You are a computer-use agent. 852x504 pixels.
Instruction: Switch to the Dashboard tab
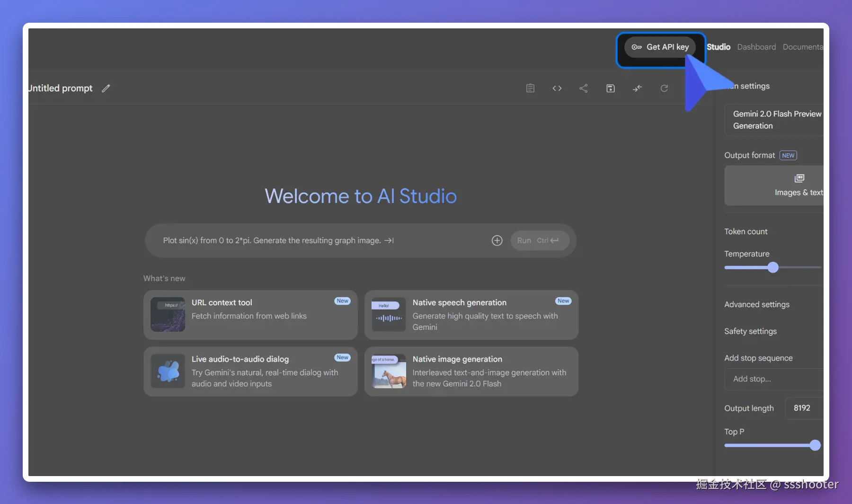point(756,47)
